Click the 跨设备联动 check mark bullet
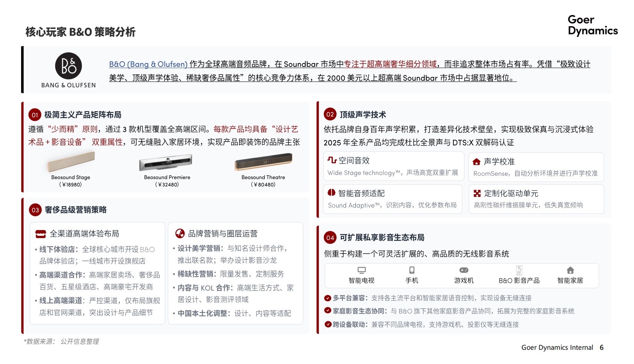Viewport: 634px width, 364px height. point(328,324)
